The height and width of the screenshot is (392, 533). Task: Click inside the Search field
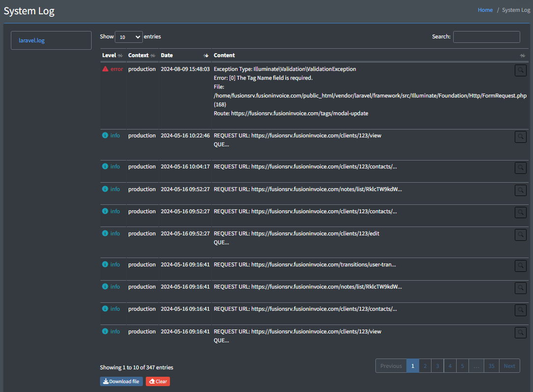coord(486,36)
